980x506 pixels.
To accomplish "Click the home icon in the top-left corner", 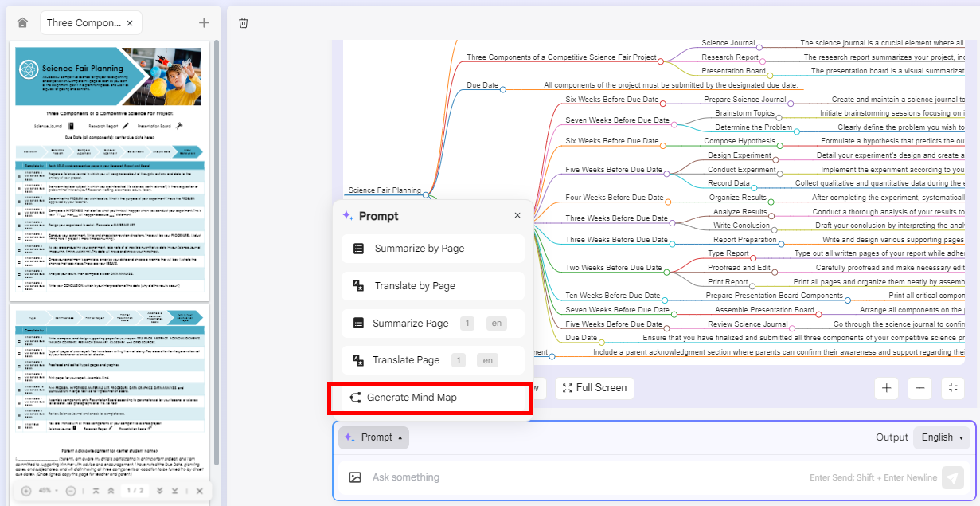I will point(21,22).
